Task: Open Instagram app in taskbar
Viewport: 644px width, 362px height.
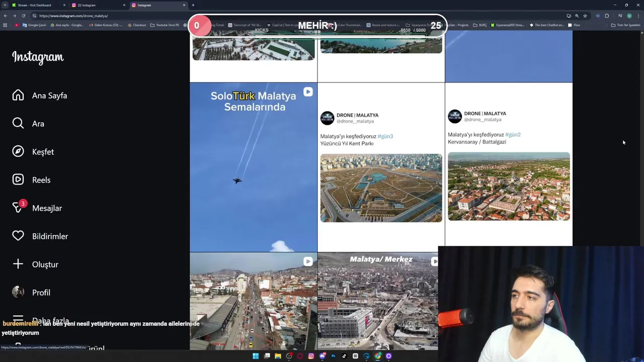Action: point(311,356)
